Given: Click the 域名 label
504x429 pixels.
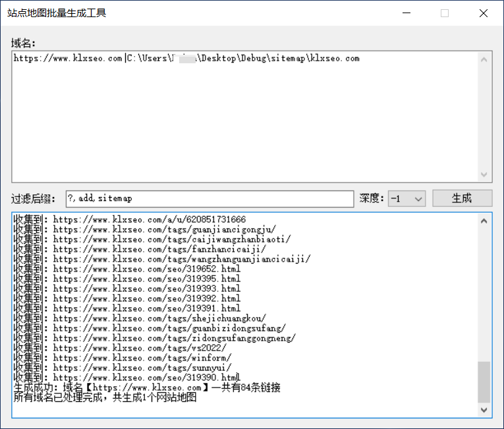Looking at the screenshot, I should click(23, 43).
